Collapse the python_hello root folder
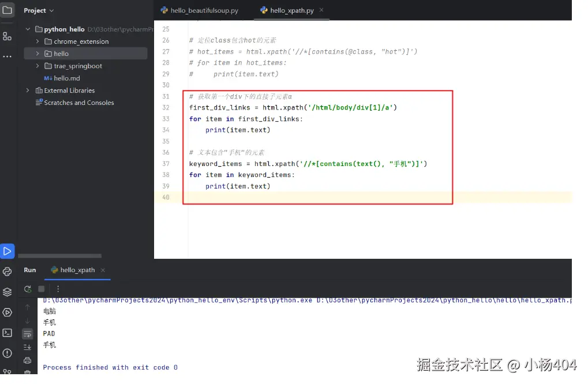This screenshot has width=588, height=384. tap(28, 29)
